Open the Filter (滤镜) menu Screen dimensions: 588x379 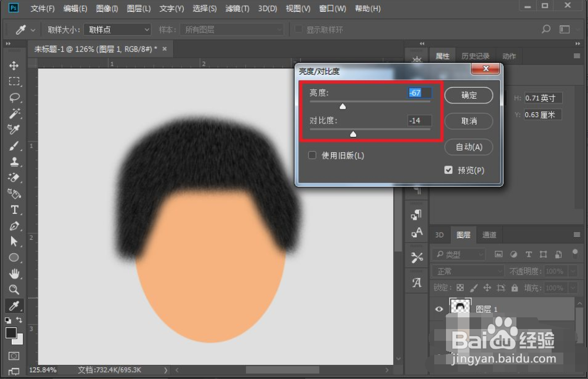(237, 8)
